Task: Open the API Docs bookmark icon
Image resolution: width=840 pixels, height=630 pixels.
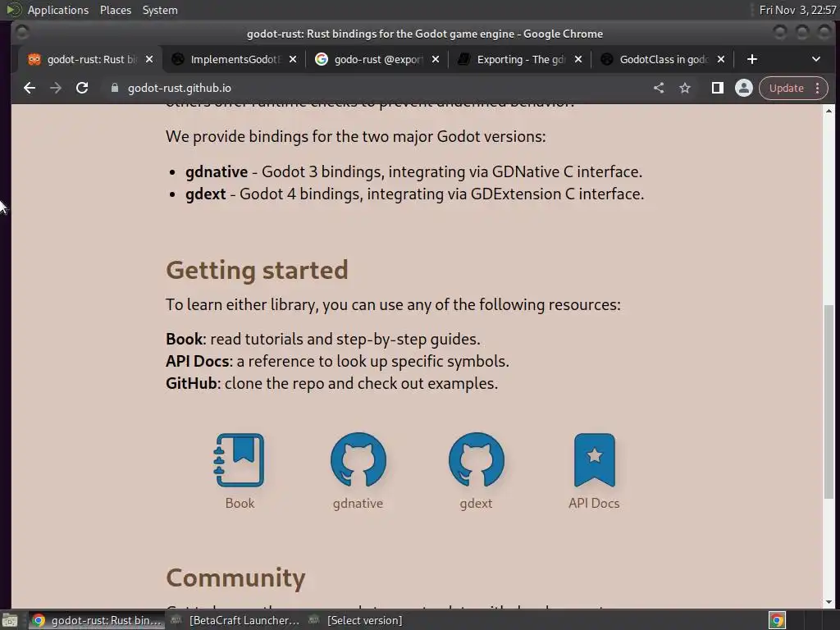Action: click(594, 460)
